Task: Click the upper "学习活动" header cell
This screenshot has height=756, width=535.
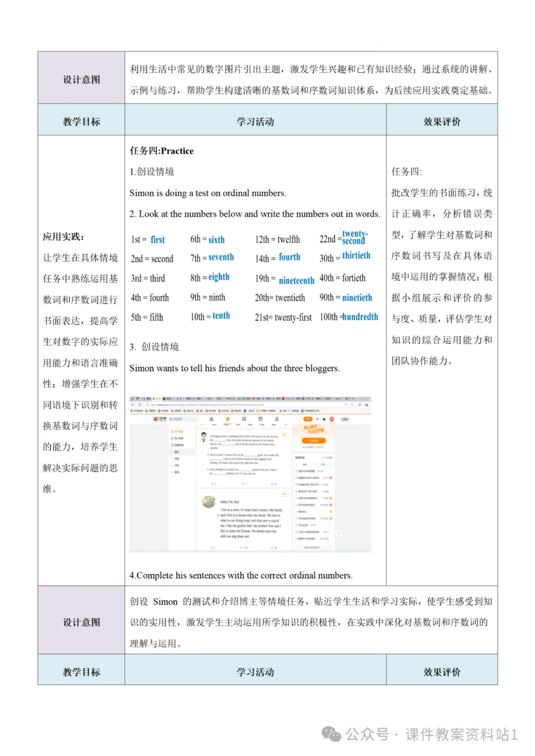Action: point(256,120)
